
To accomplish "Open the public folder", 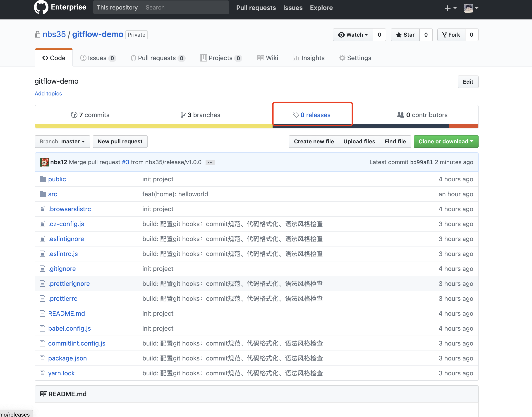I will (57, 179).
